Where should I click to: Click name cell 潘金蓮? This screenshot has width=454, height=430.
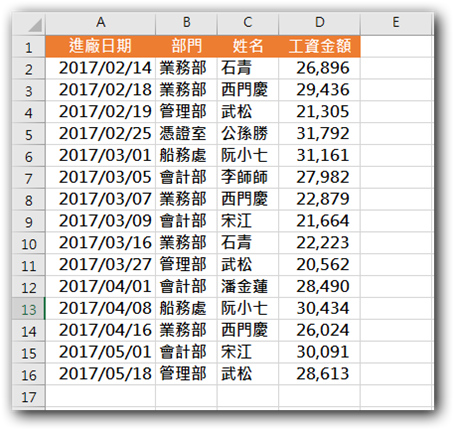coord(248,286)
